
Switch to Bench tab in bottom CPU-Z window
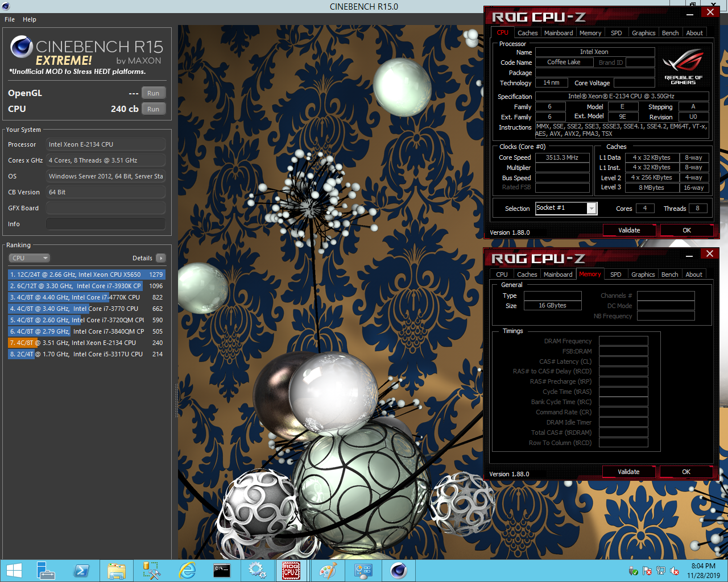click(x=669, y=275)
